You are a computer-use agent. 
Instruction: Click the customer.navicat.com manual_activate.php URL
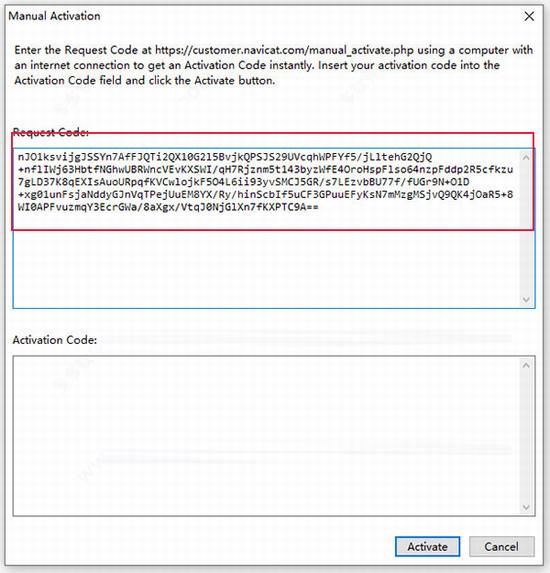coord(284,50)
